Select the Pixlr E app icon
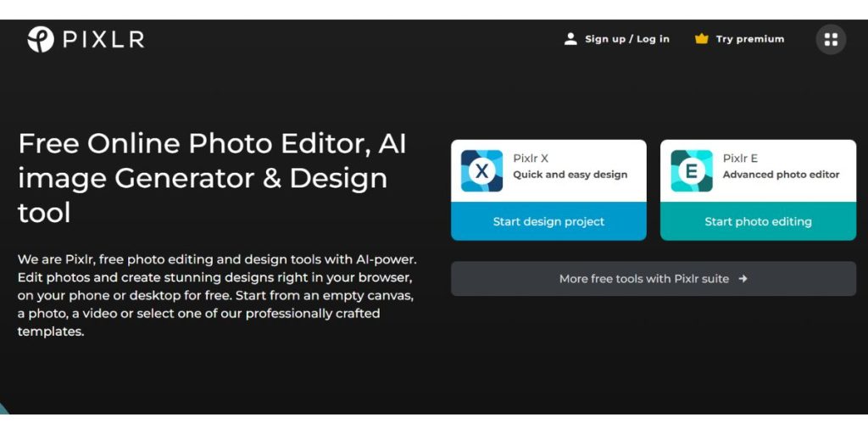868x434 pixels. pos(692,171)
